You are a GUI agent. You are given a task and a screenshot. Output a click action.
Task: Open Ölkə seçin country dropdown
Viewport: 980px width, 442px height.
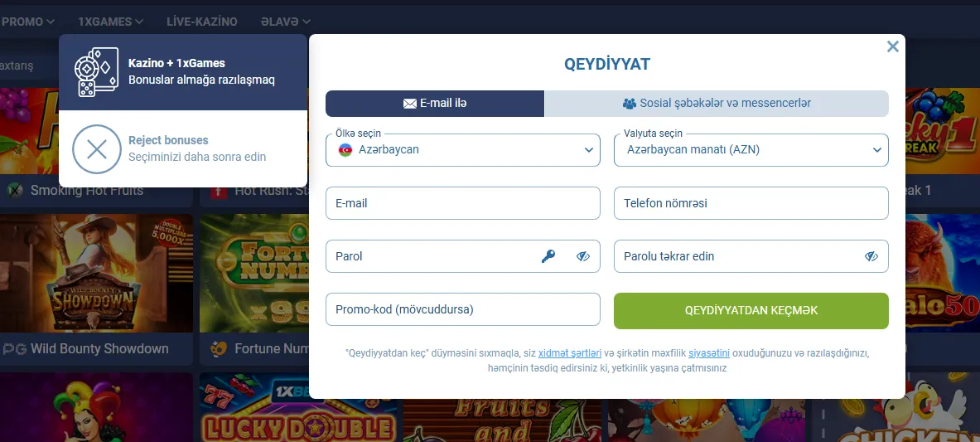point(462,150)
